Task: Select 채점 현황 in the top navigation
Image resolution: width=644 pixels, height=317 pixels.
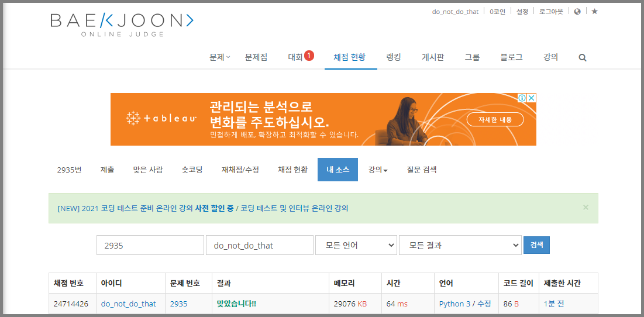Action: coord(351,57)
